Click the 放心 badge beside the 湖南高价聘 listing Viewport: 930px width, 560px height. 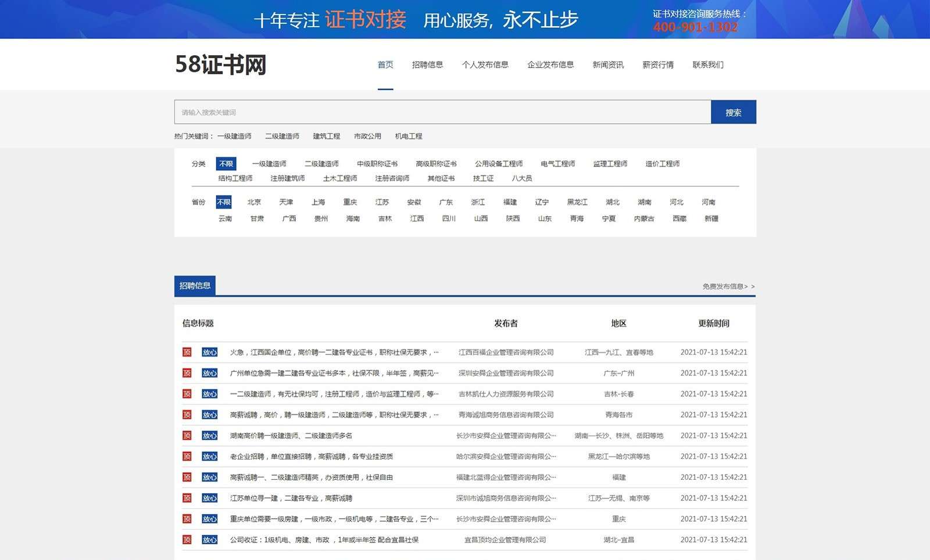click(x=209, y=436)
